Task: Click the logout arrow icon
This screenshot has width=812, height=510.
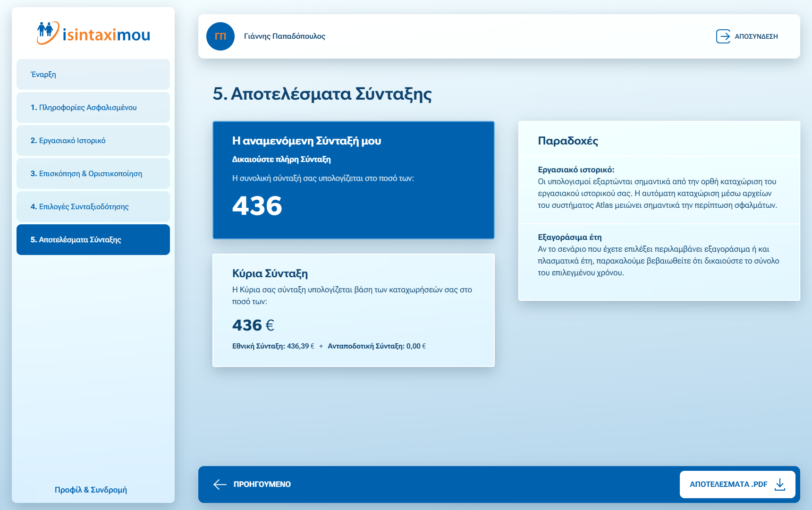Action: point(723,36)
